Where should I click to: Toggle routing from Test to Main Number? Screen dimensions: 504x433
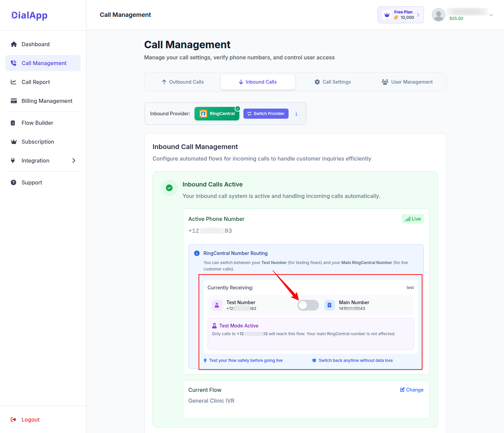tap(308, 305)
